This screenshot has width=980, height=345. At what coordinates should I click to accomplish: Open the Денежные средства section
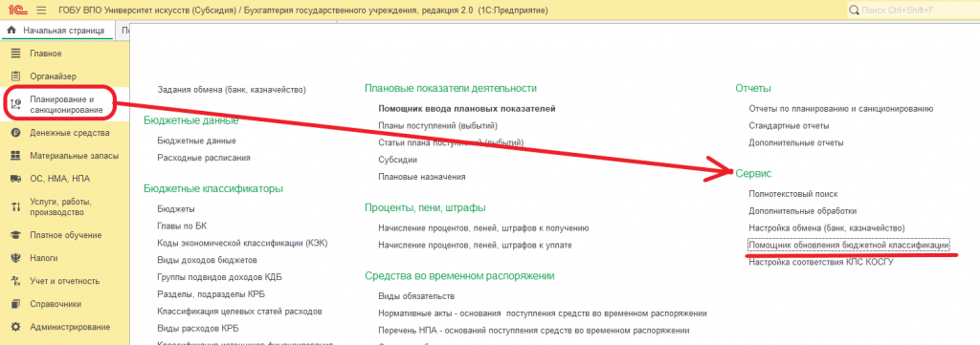[69, 134]
